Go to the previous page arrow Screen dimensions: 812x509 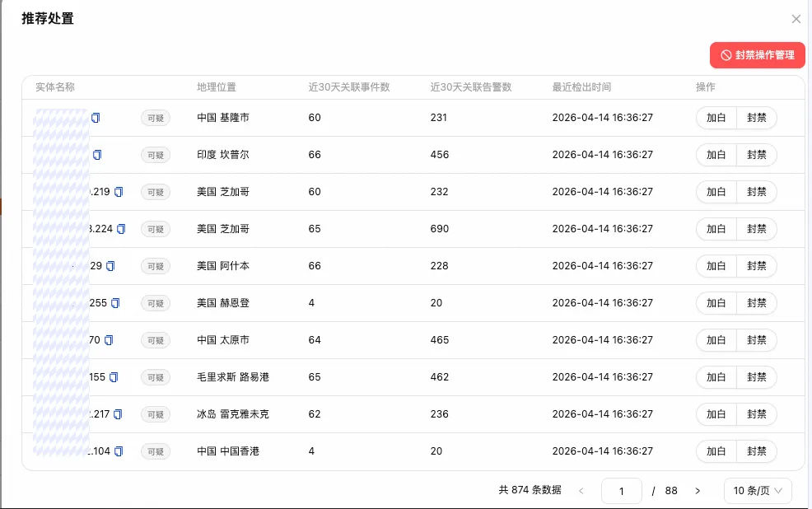coord(581,491)
